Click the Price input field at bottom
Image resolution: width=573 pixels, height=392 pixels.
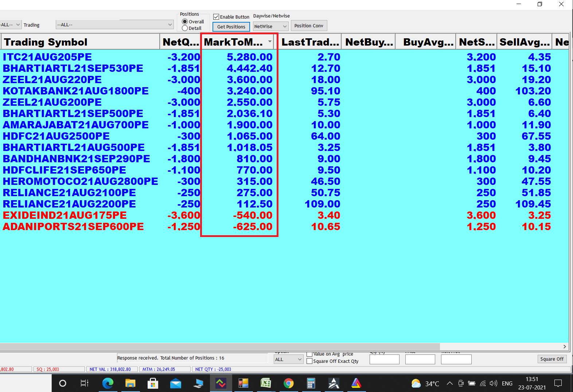(420, 359)
